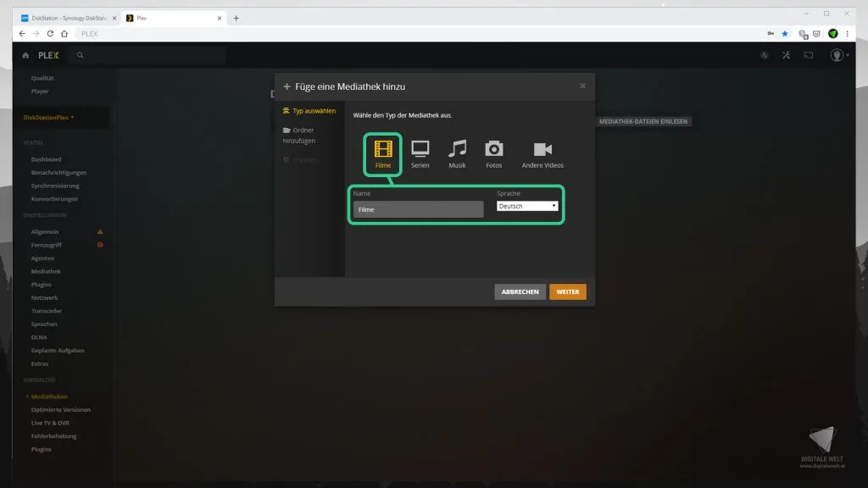Select the Typ auswählen step
The height and width of the screenshot is (488, 868).
click(309, 111)
